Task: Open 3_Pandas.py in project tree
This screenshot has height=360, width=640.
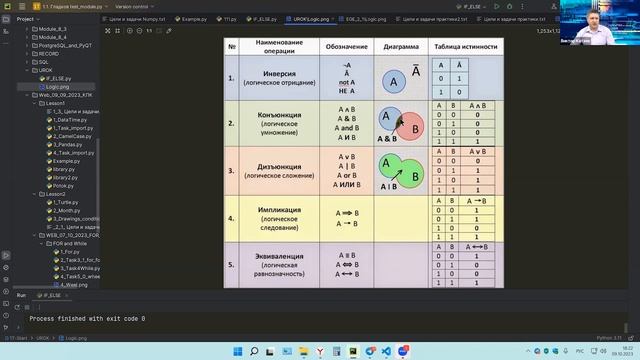Action: tap(64, 144)
